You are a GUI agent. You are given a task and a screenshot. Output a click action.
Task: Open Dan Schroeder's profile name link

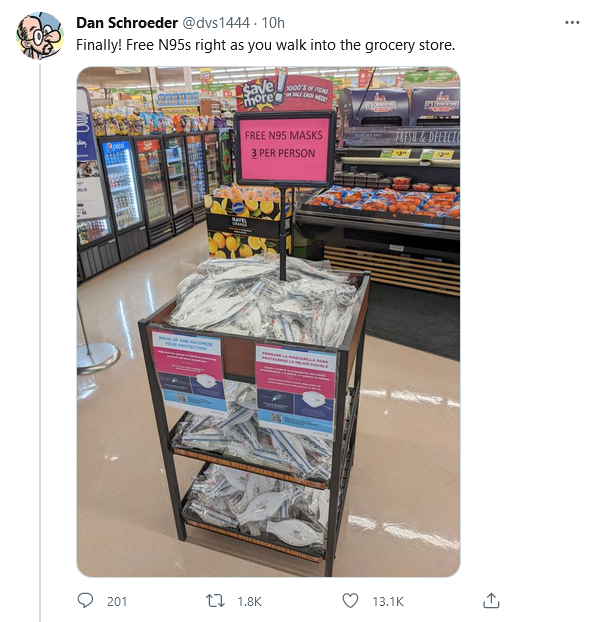pyautogui.click(x=127, y=23)
